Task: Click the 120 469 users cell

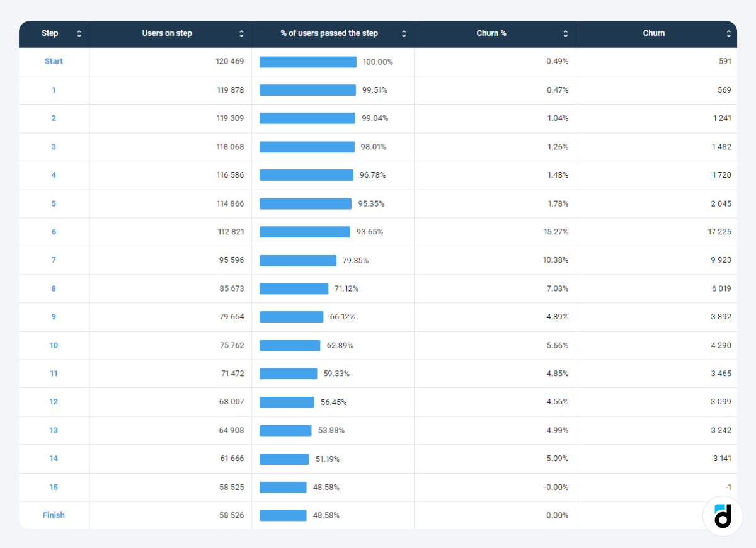Action: [x=229, y=62]
